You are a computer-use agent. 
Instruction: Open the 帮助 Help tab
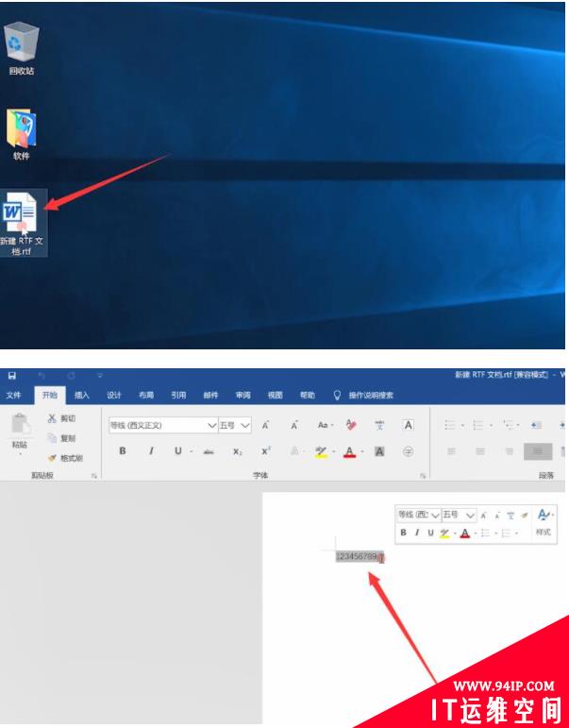[308, 395]
